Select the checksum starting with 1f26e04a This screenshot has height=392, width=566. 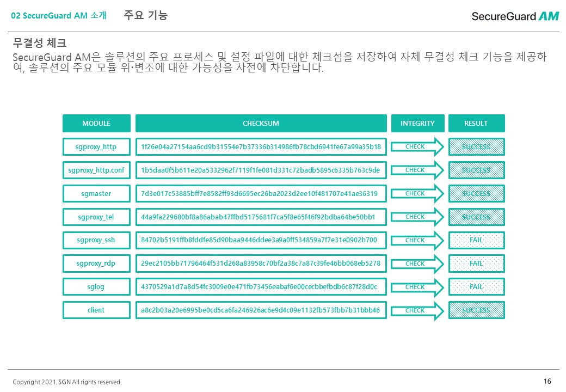(x=261, y=147)
